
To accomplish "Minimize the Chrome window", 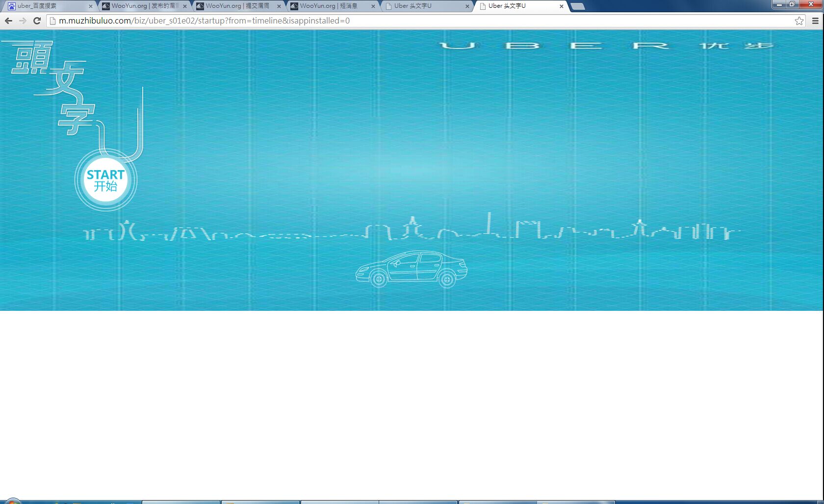I will click(779, 4).
